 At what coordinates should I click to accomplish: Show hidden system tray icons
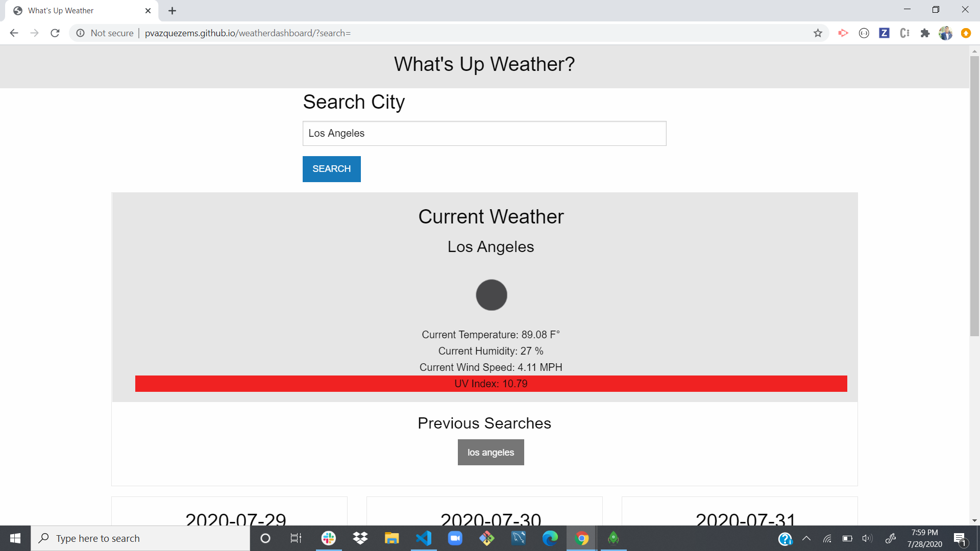[806, 538]
